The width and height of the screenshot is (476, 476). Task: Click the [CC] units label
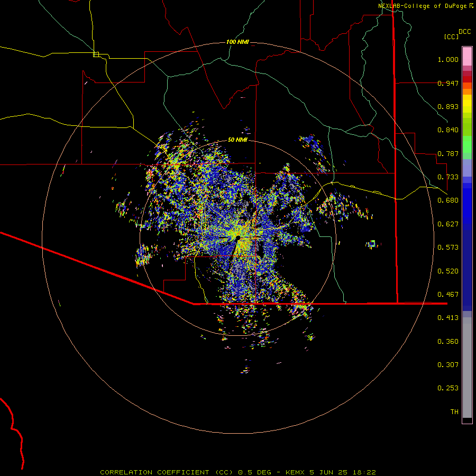(451, 36)
